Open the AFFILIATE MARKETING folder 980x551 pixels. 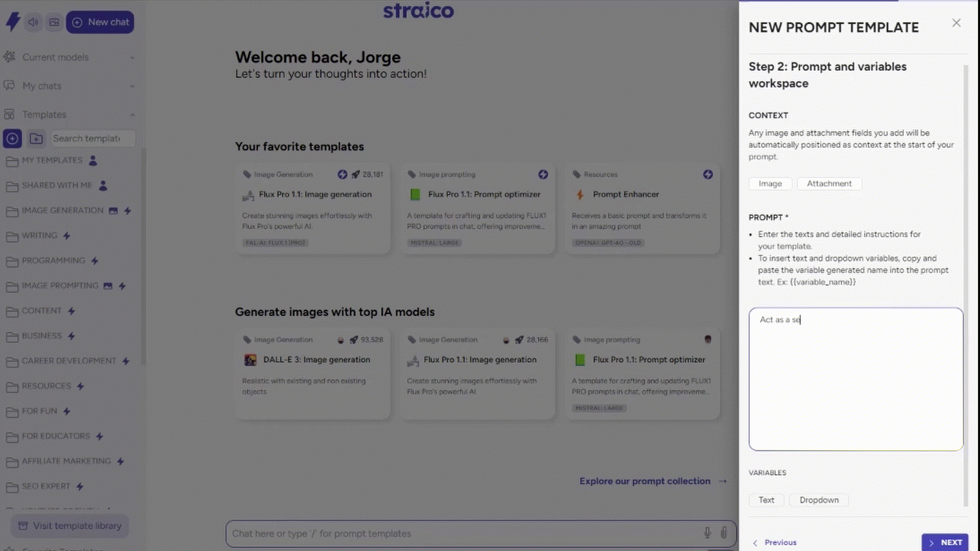coord(66,461)
